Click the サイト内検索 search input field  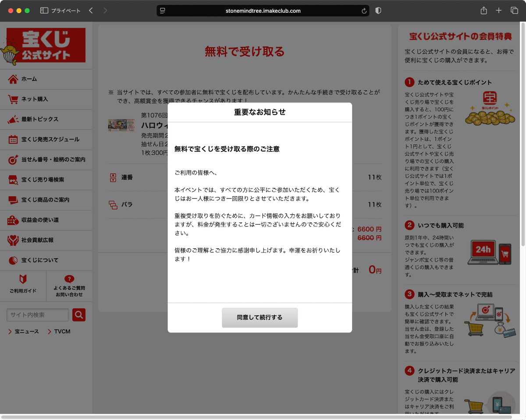coord(37,314)
